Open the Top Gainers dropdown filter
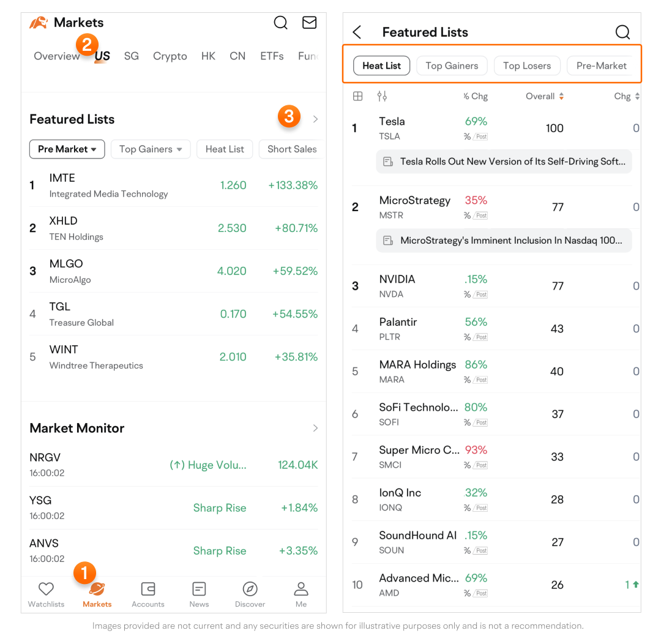 pyautogui.click(x=151, y=149)
